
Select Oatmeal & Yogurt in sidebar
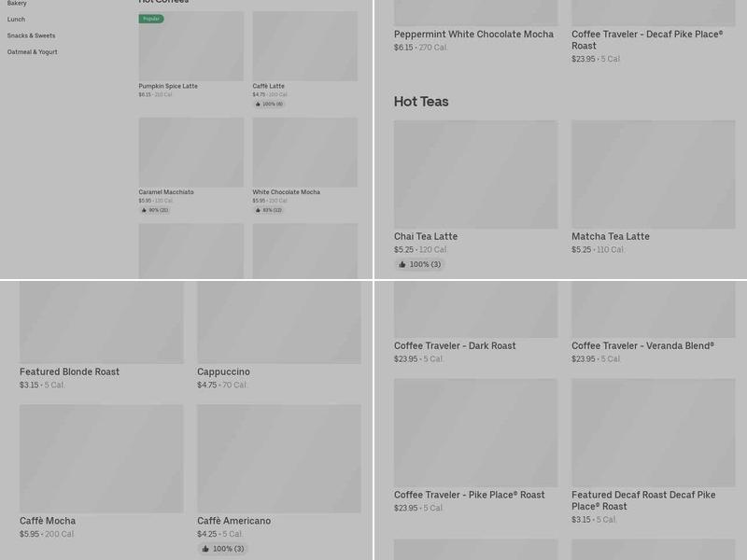(32, 52)
